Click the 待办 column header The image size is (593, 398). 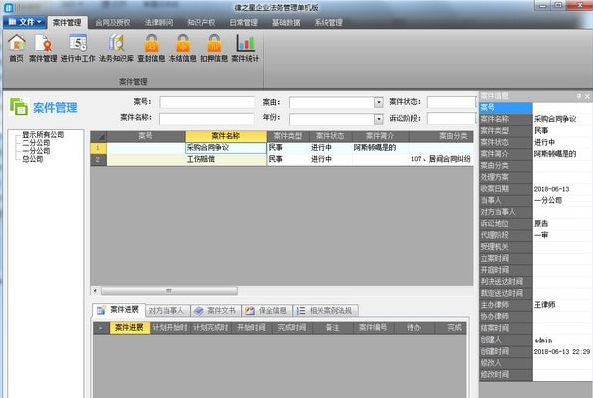(414, 328)
